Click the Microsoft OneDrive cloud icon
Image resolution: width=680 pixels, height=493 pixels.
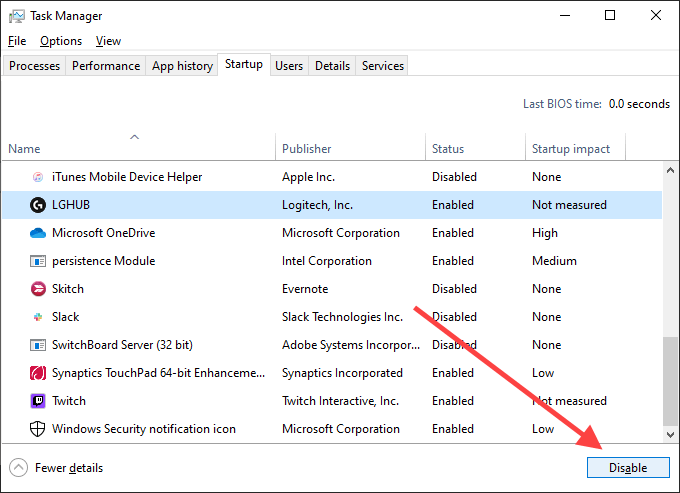pos(38,233)
